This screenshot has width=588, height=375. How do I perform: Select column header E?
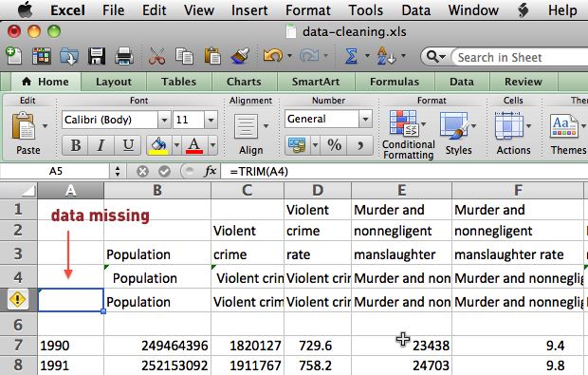pos(401,190)
